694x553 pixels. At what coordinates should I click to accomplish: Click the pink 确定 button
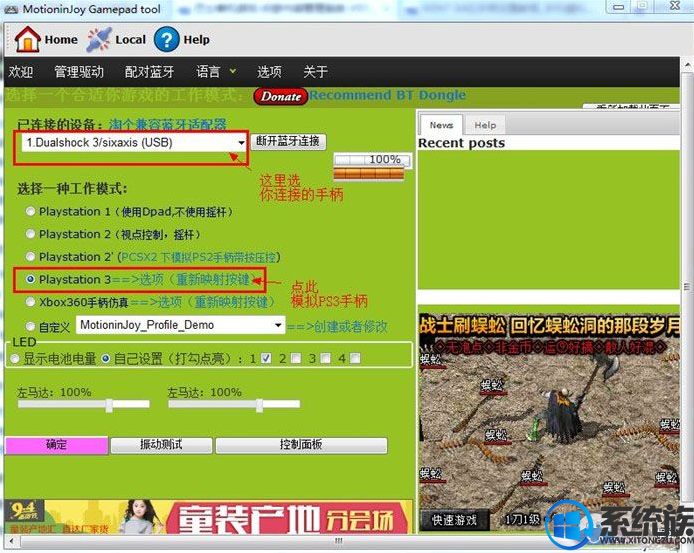tap(56, 445)
